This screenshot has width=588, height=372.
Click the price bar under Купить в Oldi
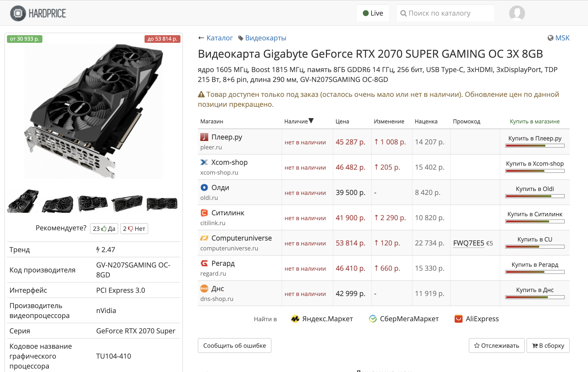[x=535, y=196]
